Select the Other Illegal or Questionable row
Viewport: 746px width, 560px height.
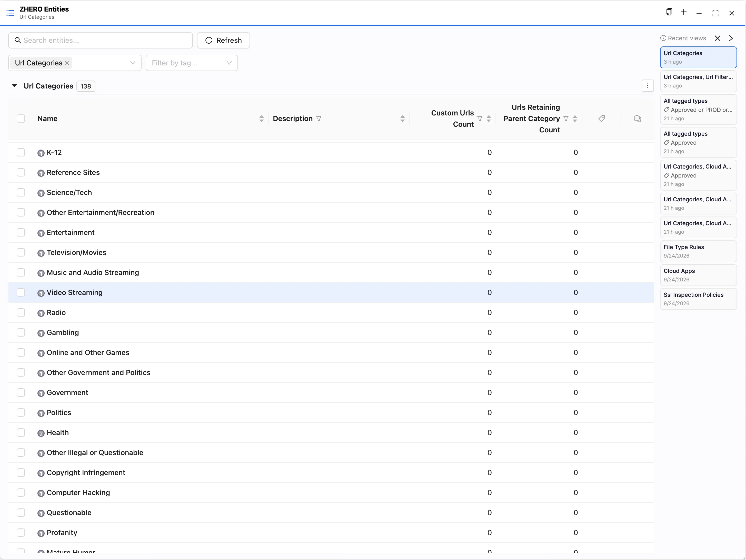(331, 453)
